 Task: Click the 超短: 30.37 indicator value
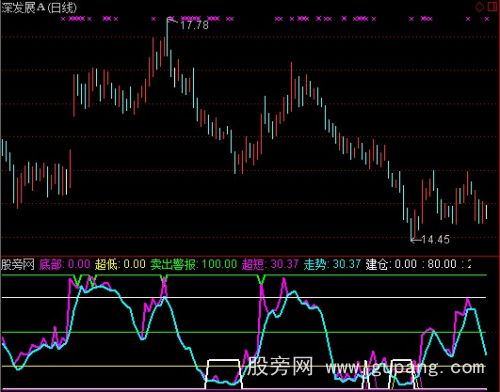pyautogui.click(x=270, y=265)
